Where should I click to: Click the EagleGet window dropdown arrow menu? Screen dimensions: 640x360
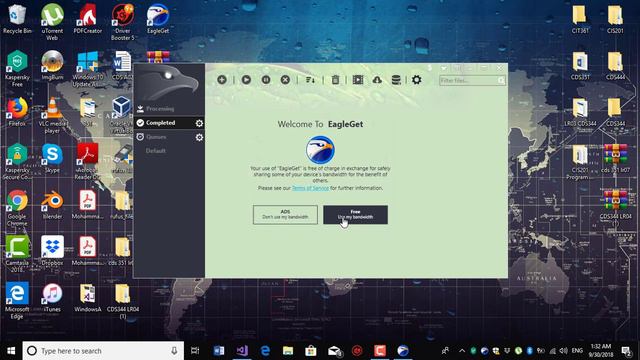click(x=444, y=68)
